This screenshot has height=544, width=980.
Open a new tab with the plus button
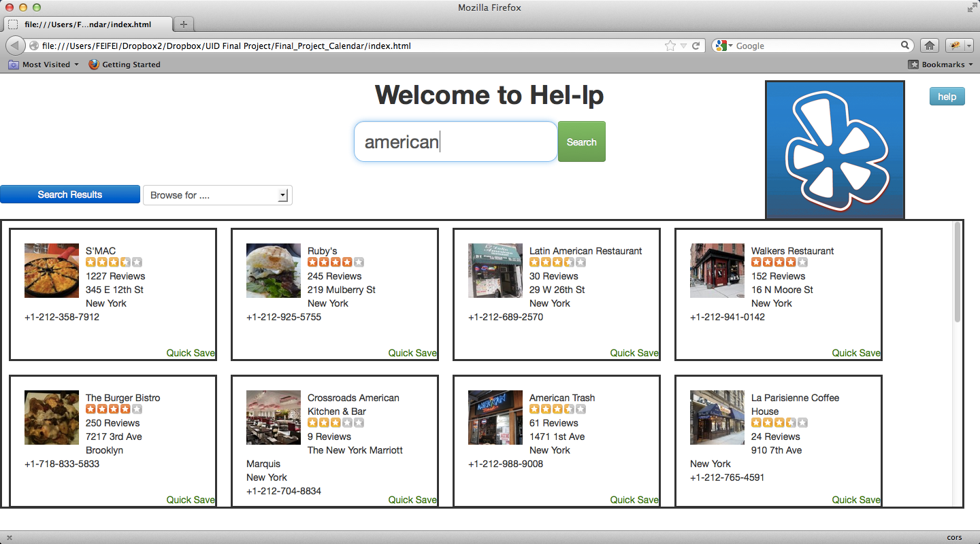(x=184, y=24)
